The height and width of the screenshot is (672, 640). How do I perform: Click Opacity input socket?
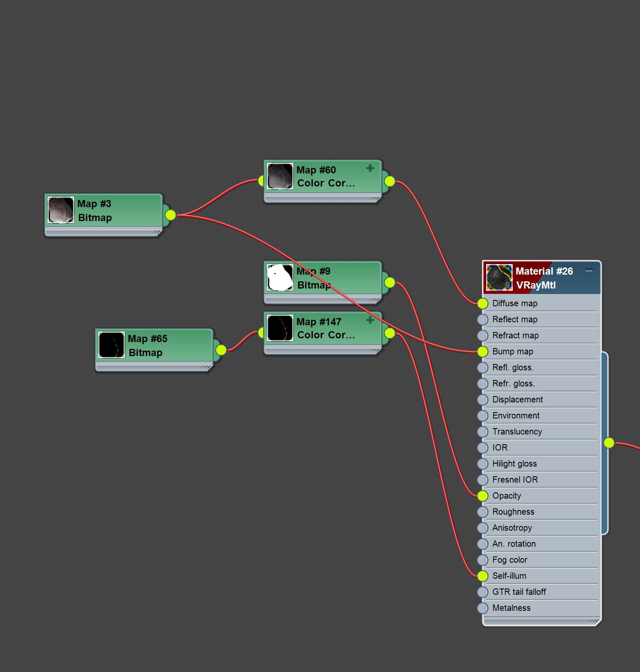tap(483, 496)
